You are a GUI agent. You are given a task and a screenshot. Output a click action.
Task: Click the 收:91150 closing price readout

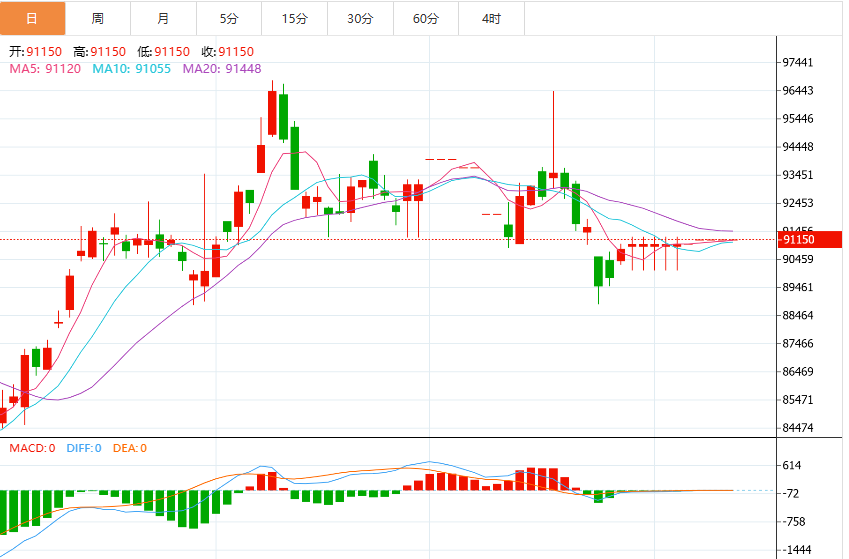[x=227, y=51]
